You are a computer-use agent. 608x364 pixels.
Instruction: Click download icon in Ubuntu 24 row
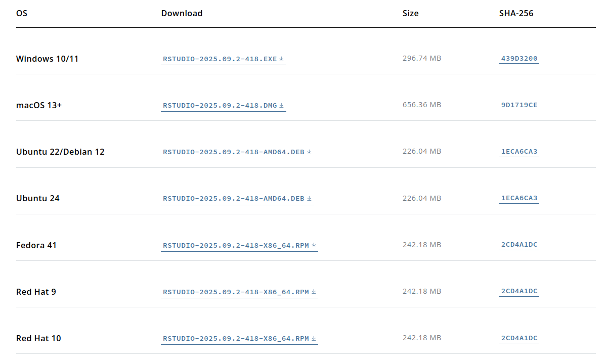pos(309,199)
